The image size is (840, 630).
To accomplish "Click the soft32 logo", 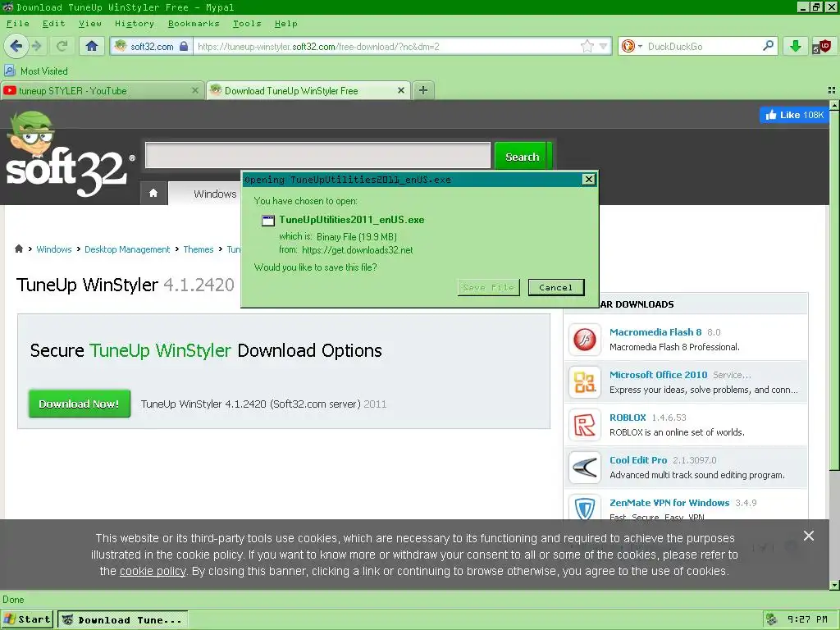I will pyautogui.click(x=69, y=155).
